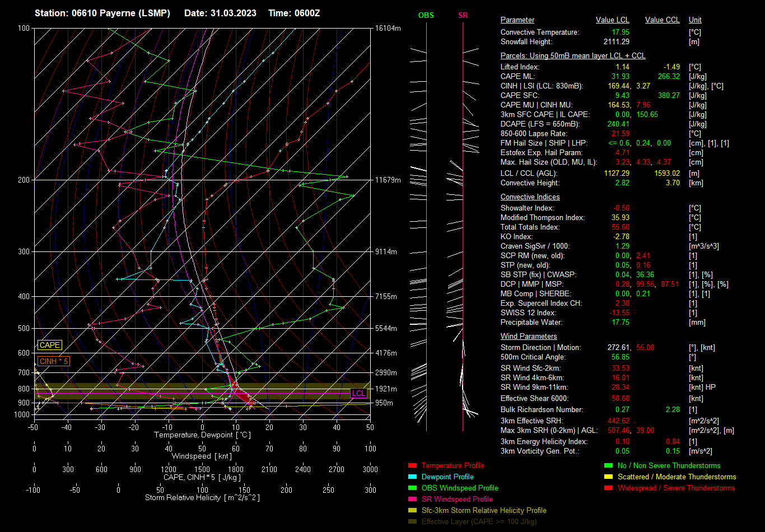Click the Station 06610 Payerne title text
Image resolution: width=765 pixels, height=532 pixels.
[x=102, y=13]
